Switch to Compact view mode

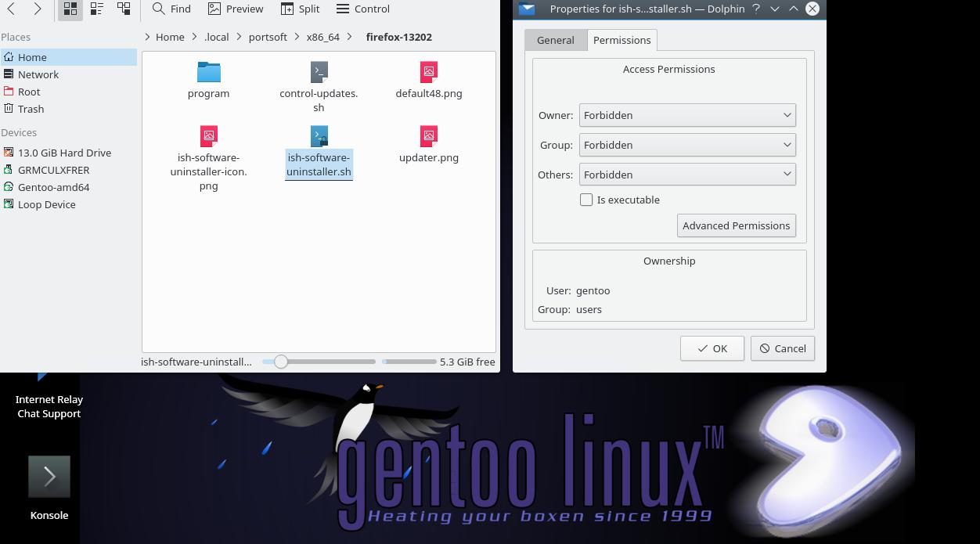pyautogui.click(x=97, y=9)
